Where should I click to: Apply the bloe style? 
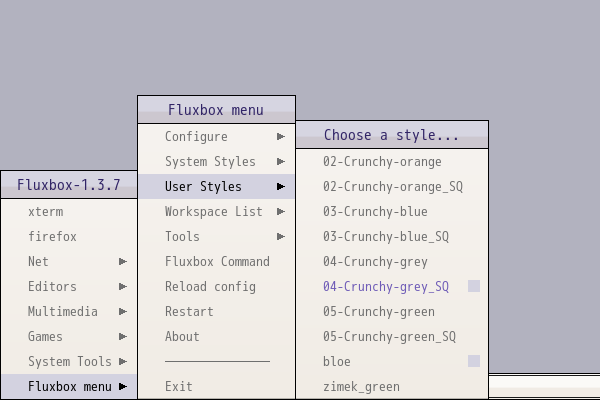click(x=392, y=361)
